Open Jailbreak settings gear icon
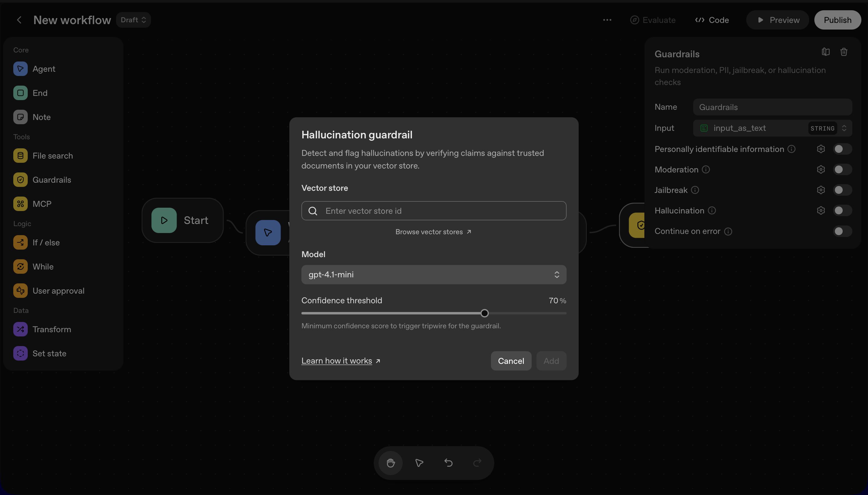868x495 pixels. point(821,190)
